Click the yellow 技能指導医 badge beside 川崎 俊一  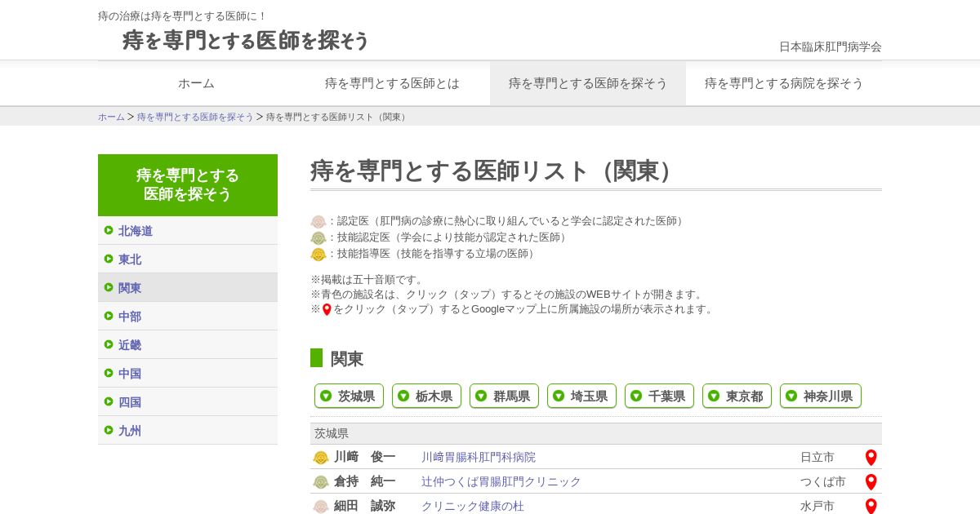pyautogui.click(x=321, y=458)
